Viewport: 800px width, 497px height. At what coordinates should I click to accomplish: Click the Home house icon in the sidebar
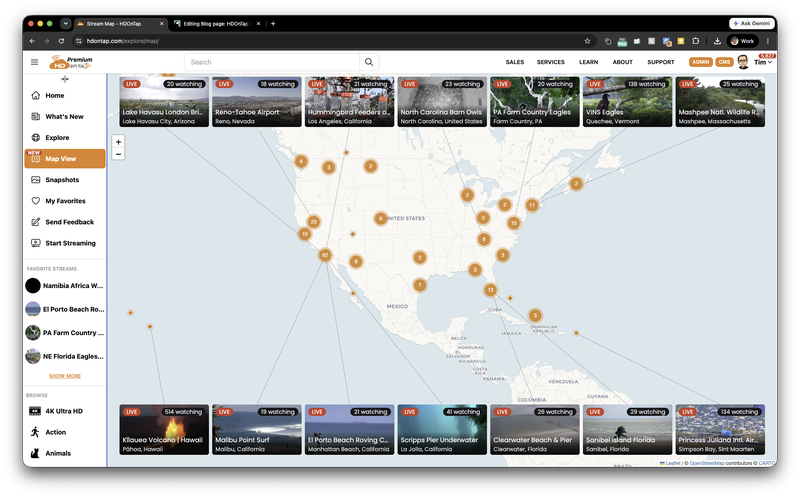click(x=36, y=95)
